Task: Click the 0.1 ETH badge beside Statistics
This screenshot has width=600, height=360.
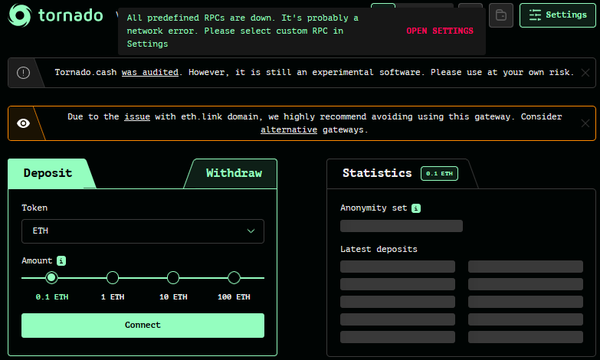Action: point(439,174)
